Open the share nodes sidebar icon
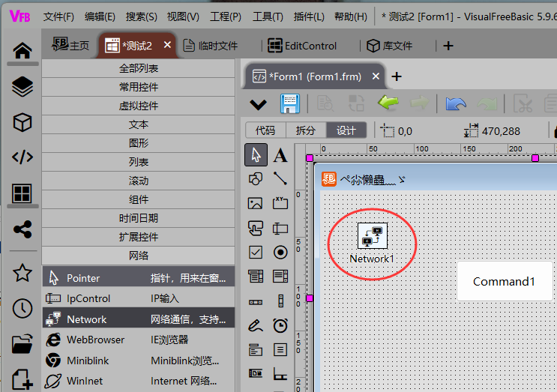The height and width of the screenshot is (392, 557). (22, 229)
